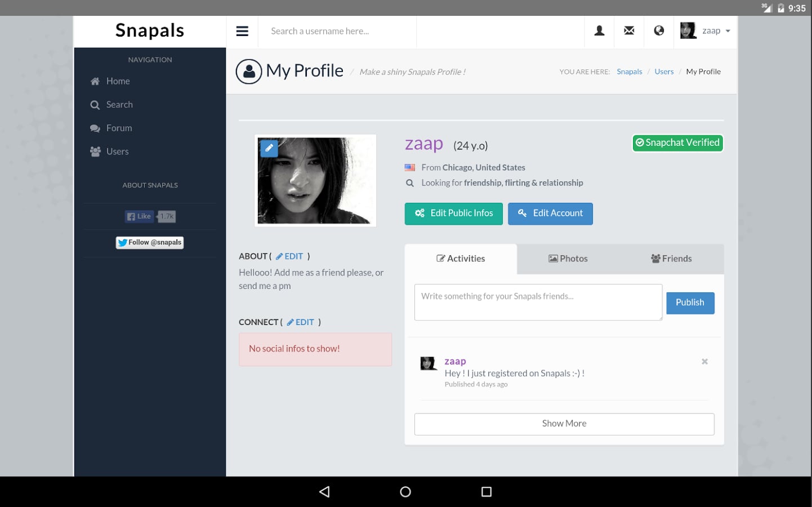
Task: Focus the username search field
Action: pyautogui.click(x=337, y=32)
